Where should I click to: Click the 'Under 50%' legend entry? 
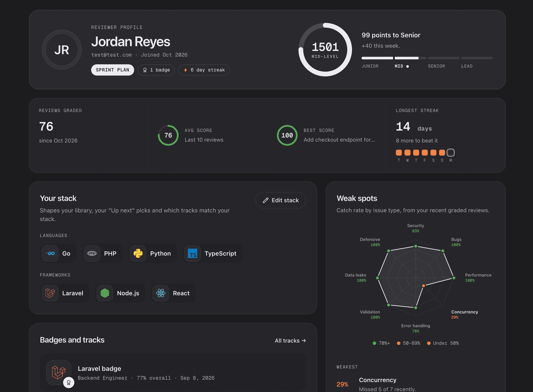[443, 343]
